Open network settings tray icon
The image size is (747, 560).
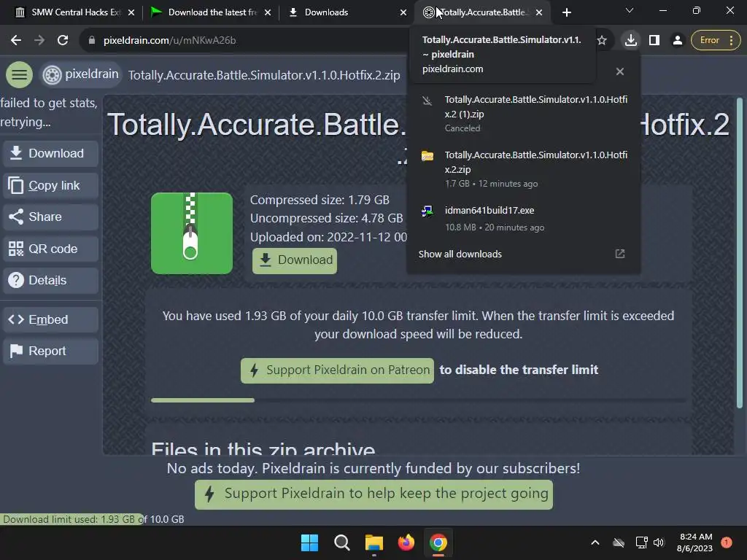click(x=642, y=542)
